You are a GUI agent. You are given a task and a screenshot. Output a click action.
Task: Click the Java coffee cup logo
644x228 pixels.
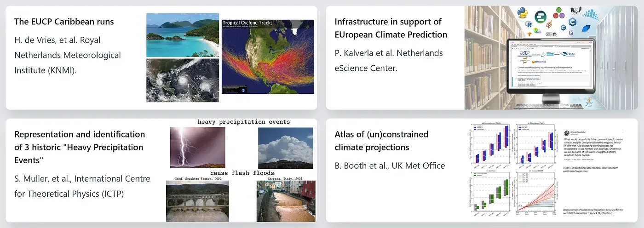coord(589,102)
